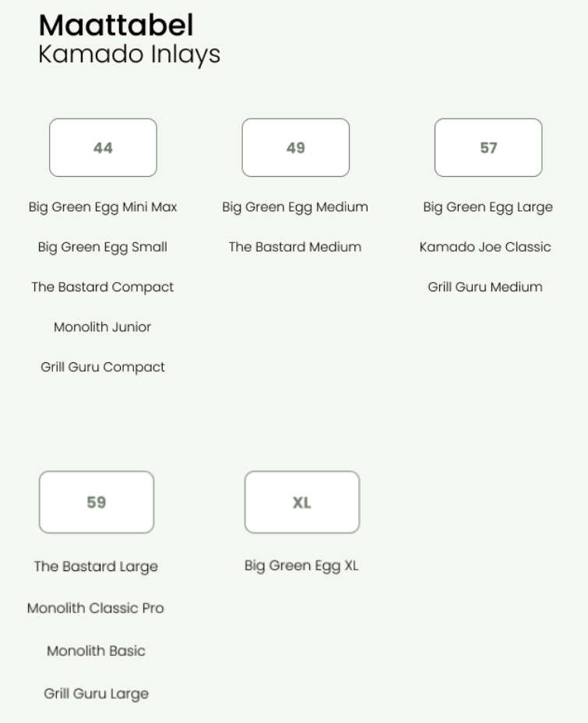Choose Grill Guru Compact
Image resolution: width=588 pixels, height=723 pixels.
click(x=103, y=367)
